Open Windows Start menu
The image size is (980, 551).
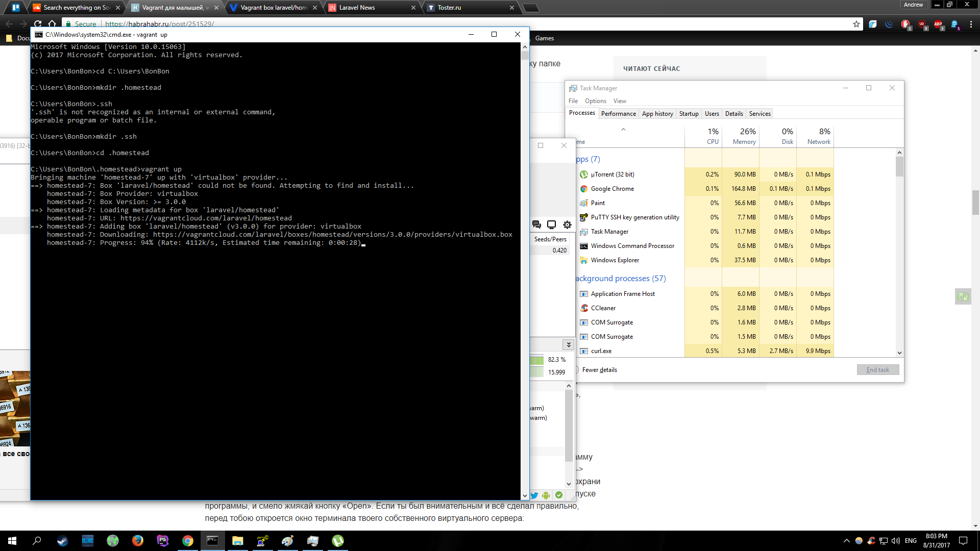coord(12,541)
